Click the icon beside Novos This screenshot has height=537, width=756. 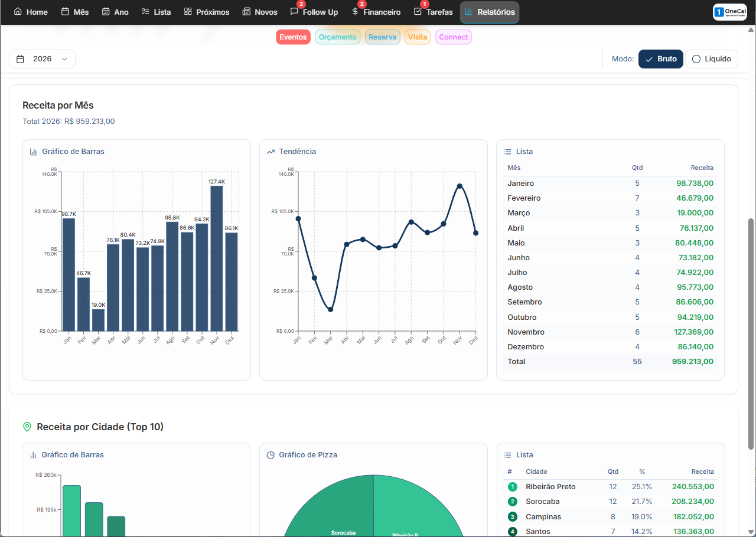point(246,12)
